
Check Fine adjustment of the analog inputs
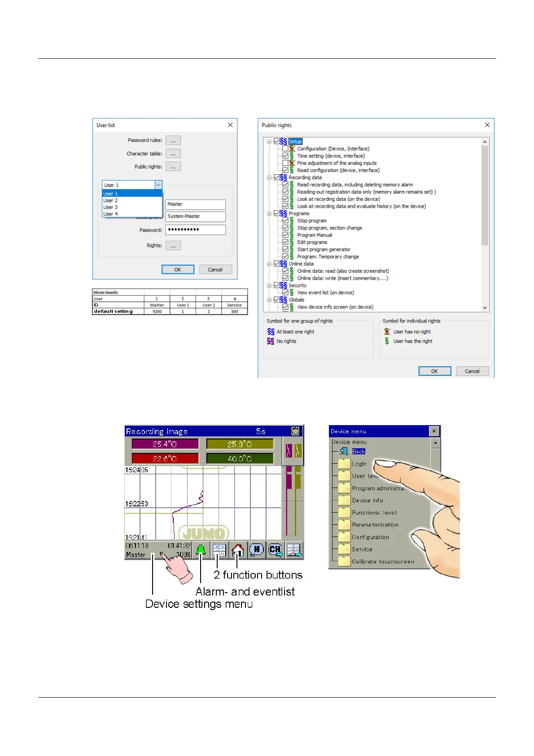point(285,163)
